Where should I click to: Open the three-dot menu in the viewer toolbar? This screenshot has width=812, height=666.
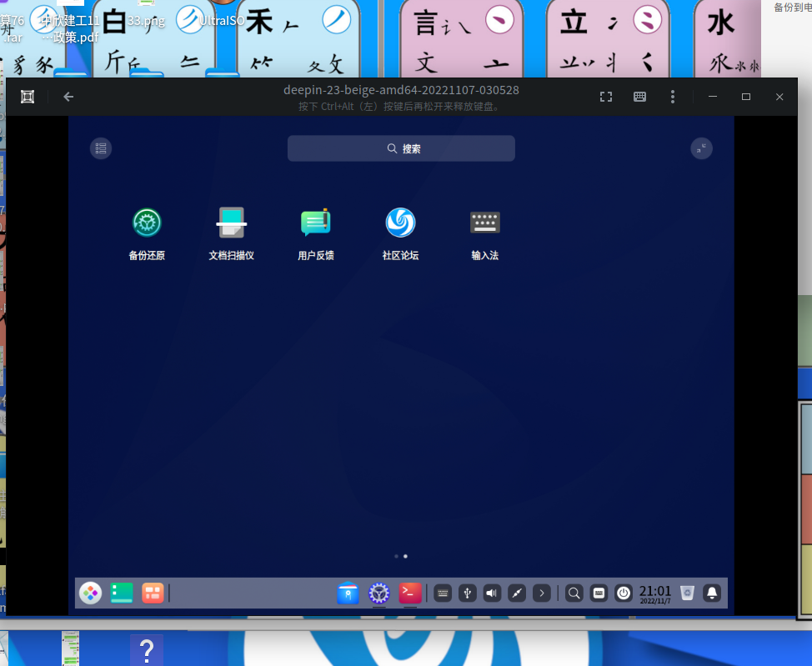[673, 97]
